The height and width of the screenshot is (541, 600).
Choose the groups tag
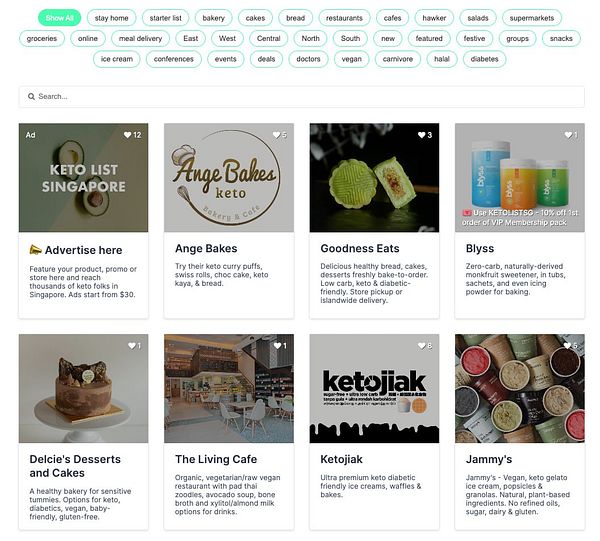517,39
